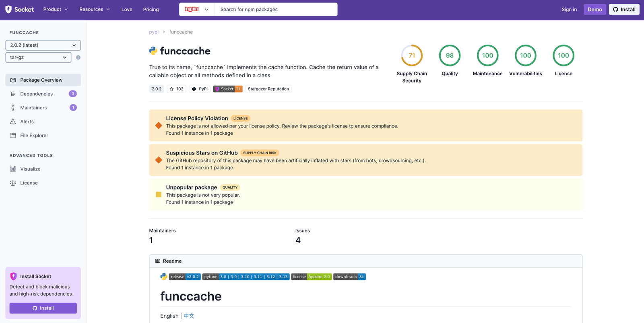
Task: Open the registry selector chevron in search
Action: coord(206,10)
